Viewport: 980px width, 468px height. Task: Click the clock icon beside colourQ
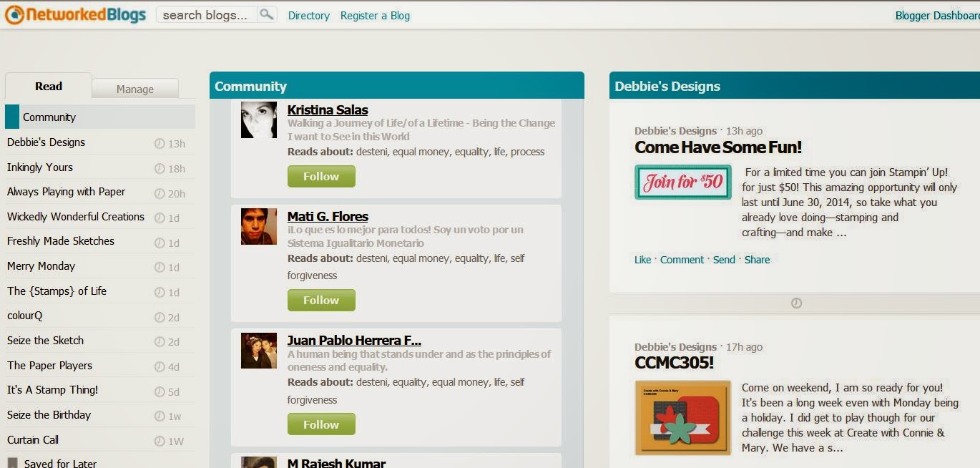tap(160, 317)
